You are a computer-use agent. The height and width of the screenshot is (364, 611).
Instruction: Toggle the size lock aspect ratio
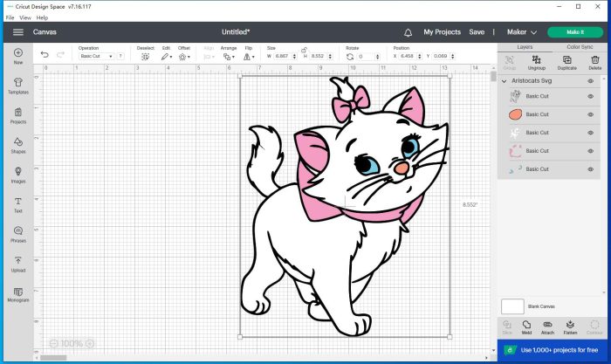(x=304, y=50)
